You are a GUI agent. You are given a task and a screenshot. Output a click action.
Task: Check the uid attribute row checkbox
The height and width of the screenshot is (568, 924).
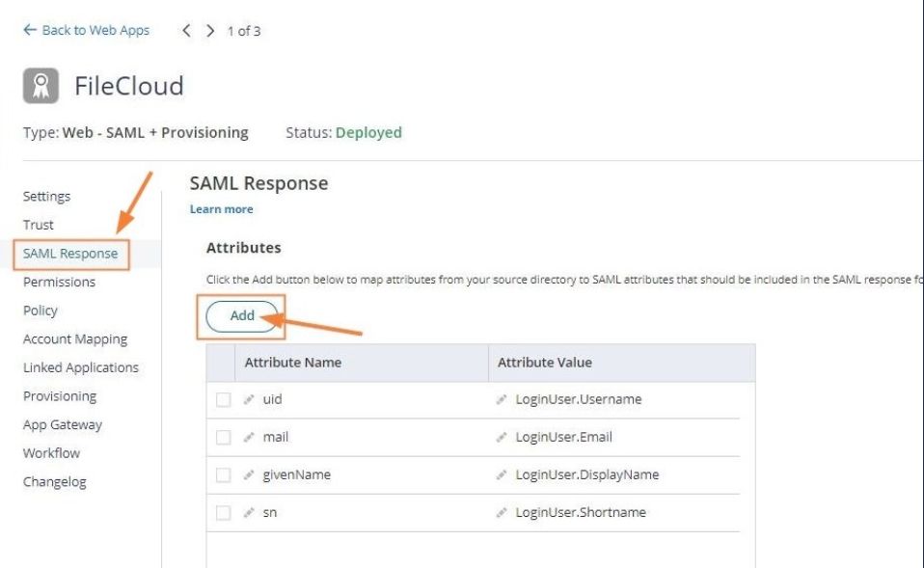[x=223, y=400]
